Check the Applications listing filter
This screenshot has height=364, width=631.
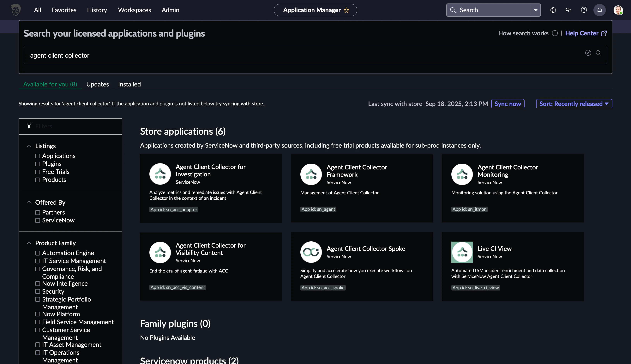[x=38, y=156]
